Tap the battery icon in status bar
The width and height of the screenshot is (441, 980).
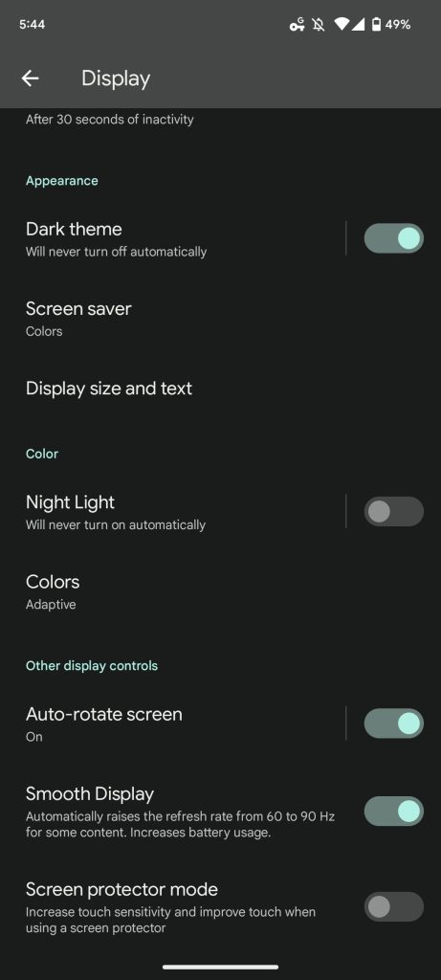(376, 24)
